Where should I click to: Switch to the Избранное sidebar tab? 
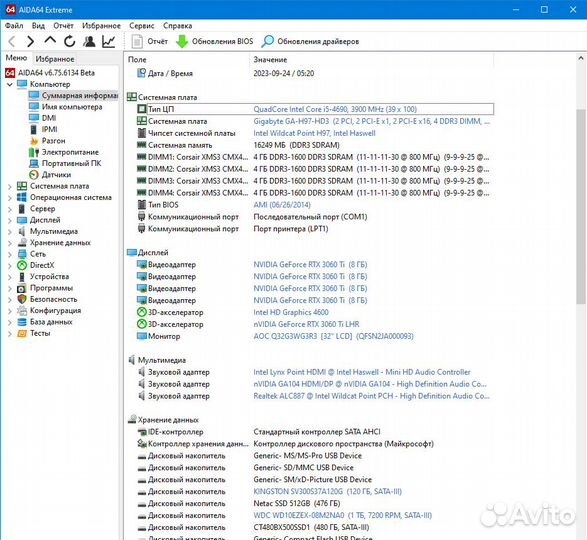coord(55,59)
